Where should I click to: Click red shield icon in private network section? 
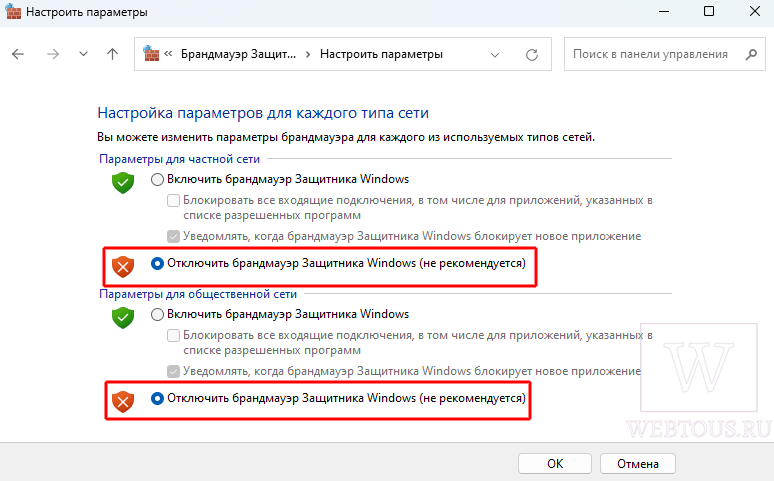tap(123, 267)
